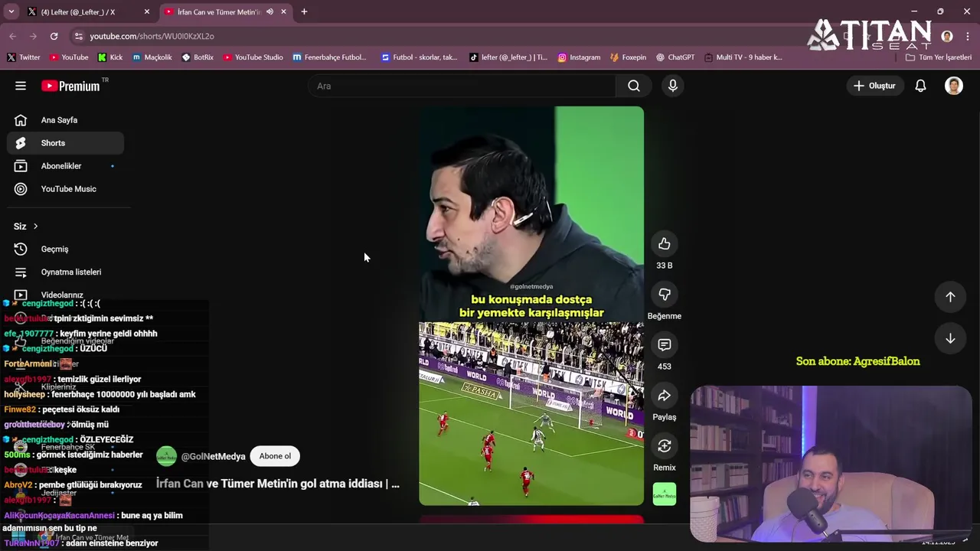Open the YouTube Studio bookmark
The image size is (980, 551).
point(253,57)
